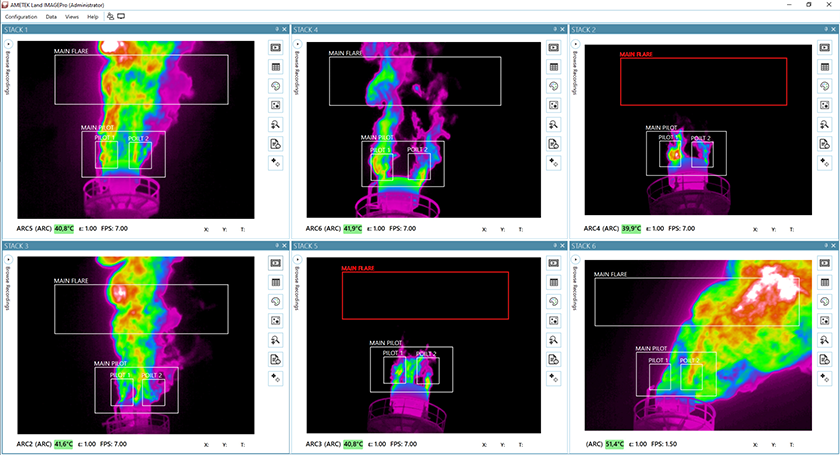Click the monitor display icon in menu toolbar
Viewport: 840px width, 455px height.
coord(121,17)
